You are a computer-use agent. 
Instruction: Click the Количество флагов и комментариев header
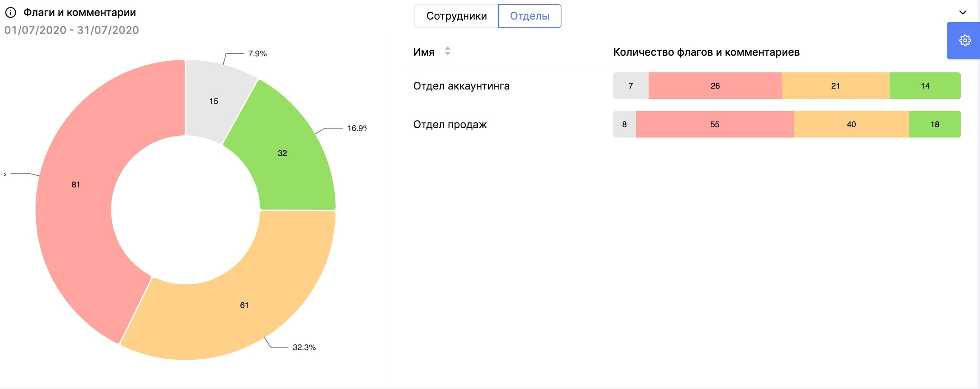click(x=706, y=52)
